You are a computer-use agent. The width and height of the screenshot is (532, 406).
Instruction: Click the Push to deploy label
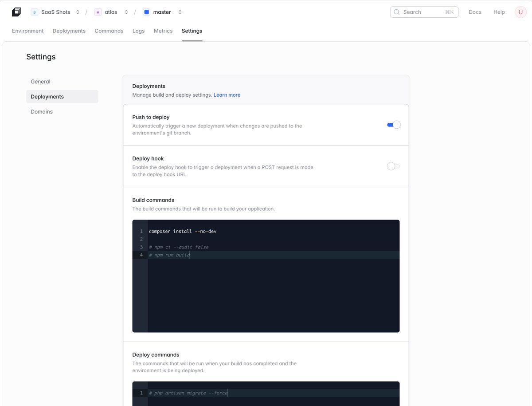[151, 117]
